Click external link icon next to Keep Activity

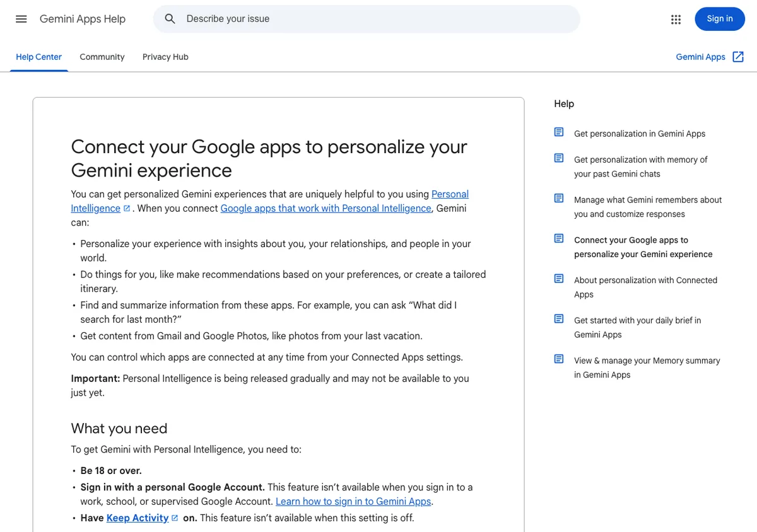[175, 518]
